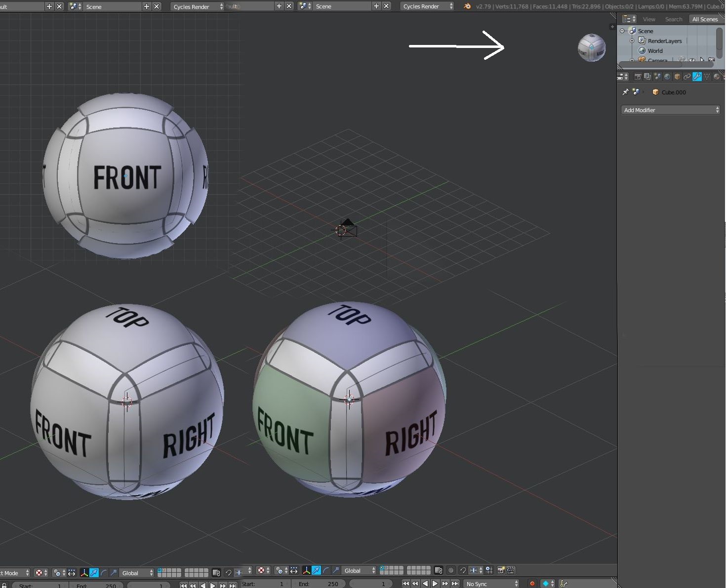Toggle Camera visibility eye in outliner

692,60
